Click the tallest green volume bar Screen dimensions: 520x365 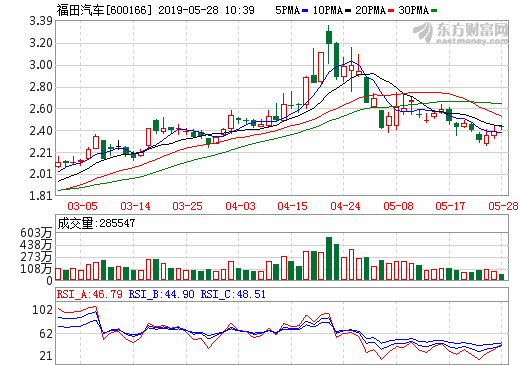(329, 258)
